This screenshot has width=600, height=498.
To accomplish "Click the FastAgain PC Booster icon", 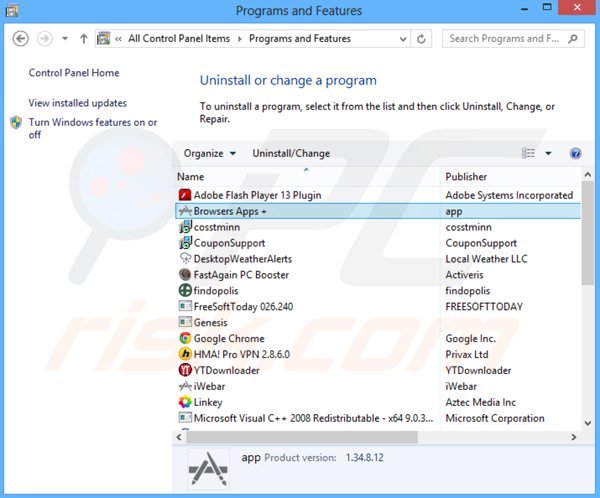I will pyautogui.click(x=185, y=274).
